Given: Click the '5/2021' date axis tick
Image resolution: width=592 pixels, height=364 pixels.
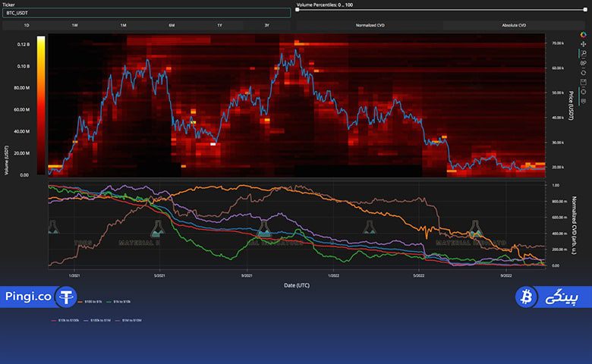Looking at the screenshot, I should pyautogui.click(x=159, y=275).
